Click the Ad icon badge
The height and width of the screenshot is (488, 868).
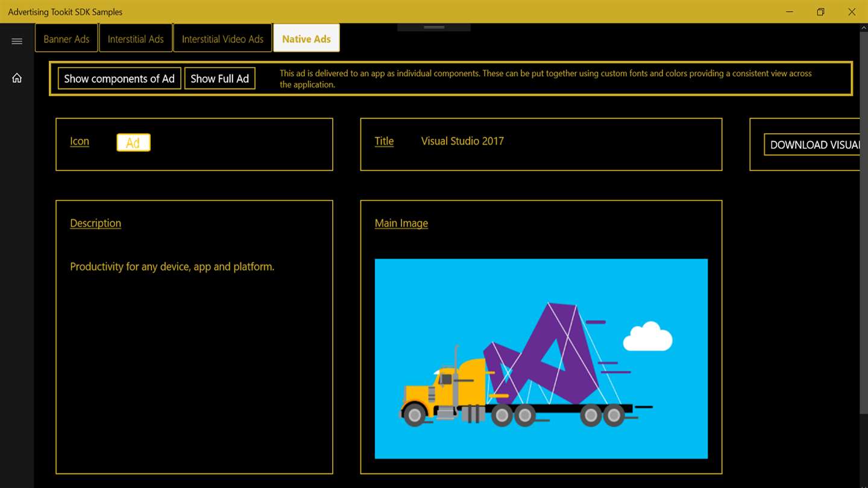coord(133,143)
